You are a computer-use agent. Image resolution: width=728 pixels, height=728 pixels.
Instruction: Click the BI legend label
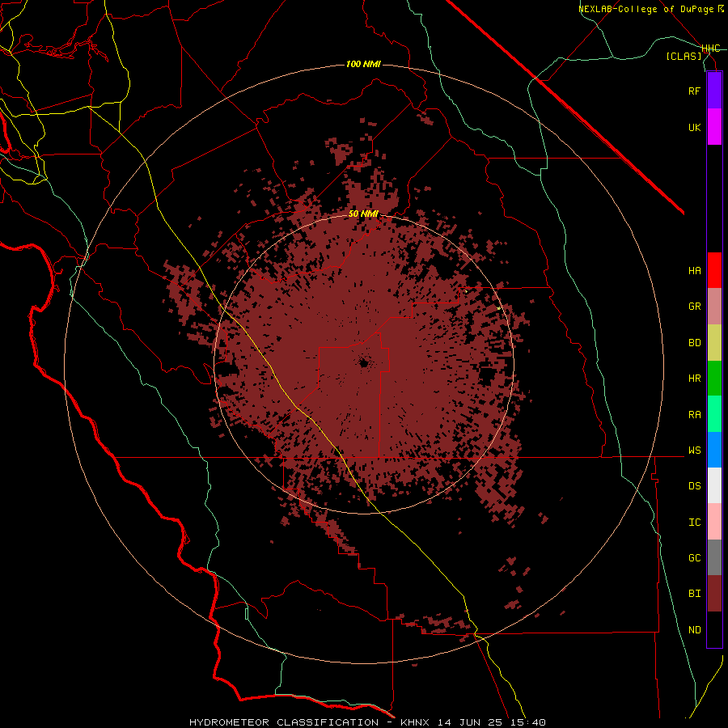(695, 594)
